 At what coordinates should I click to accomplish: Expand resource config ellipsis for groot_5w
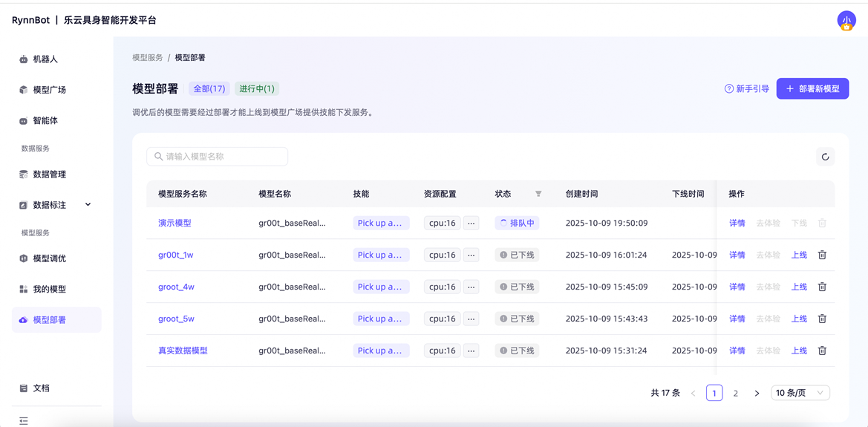tap(471, 319)
